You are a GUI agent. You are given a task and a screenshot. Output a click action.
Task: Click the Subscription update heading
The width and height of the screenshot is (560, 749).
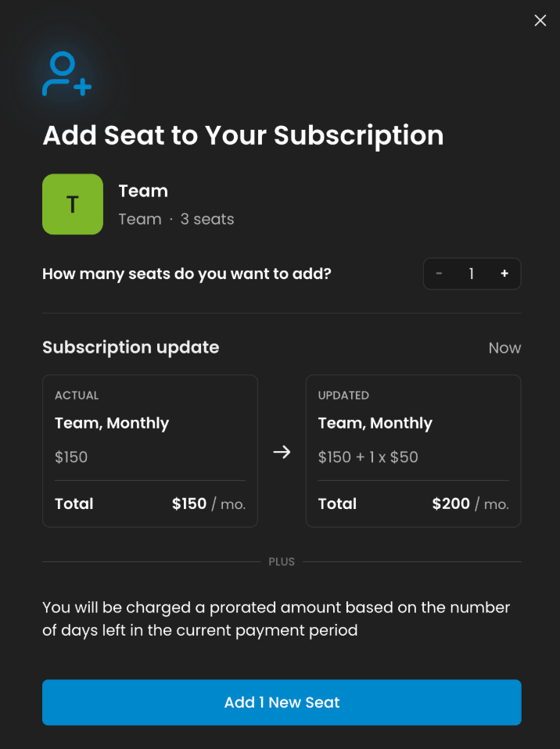(x=131, y=347)
